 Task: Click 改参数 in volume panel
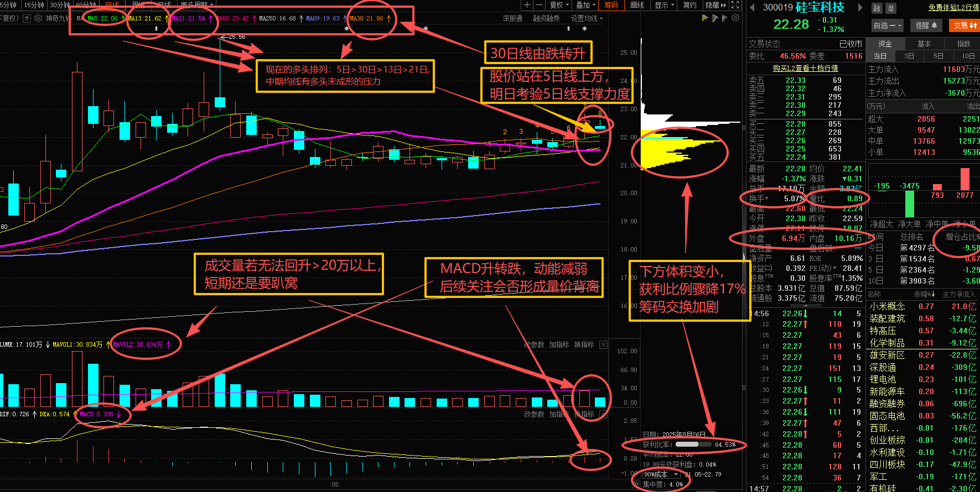[533, 344]
